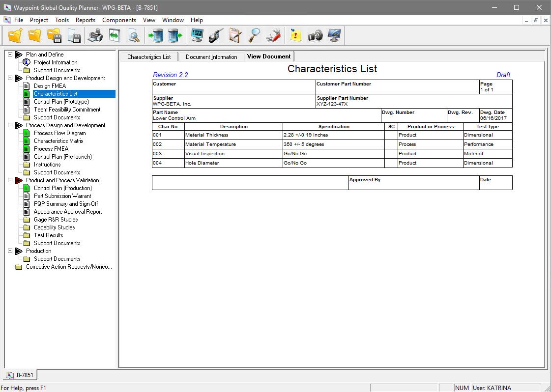Click the Hole Diameter description cell

pyautogui.click(x=233, y=163)
